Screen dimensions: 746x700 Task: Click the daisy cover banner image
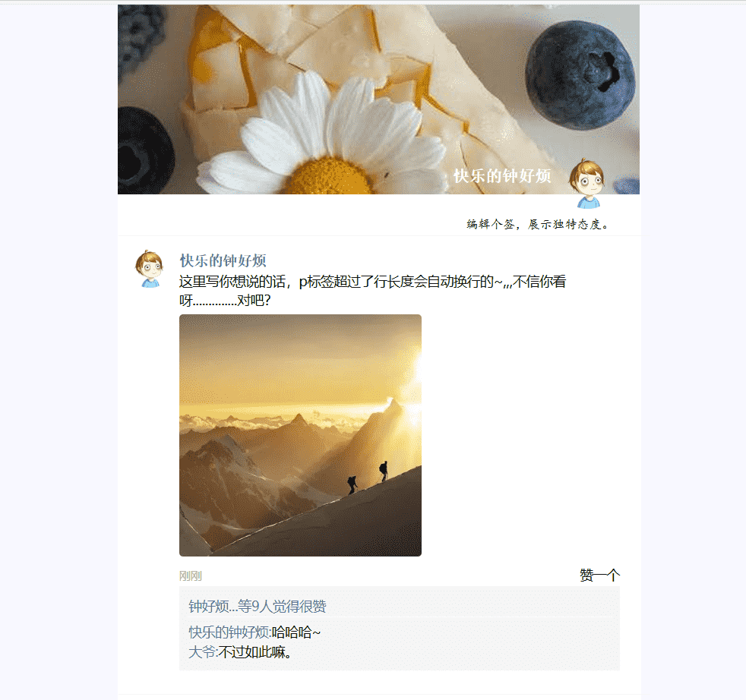pos(379,99)
